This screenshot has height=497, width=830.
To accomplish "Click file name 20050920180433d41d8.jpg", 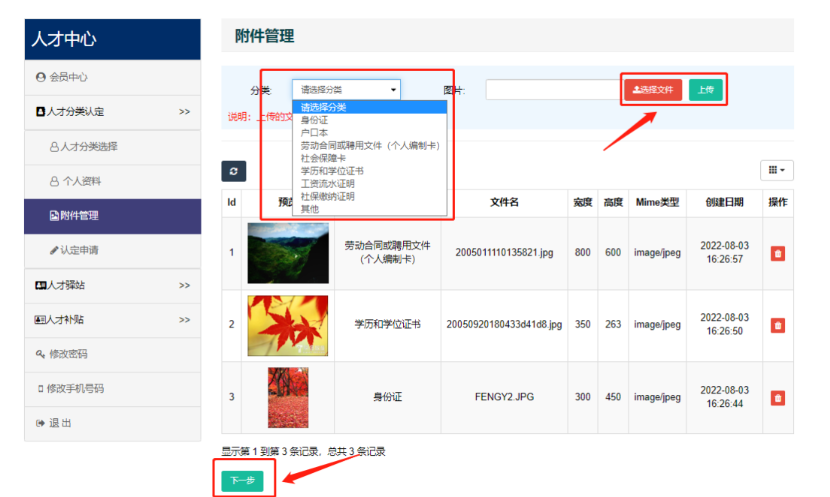I will tap(504, 324).
